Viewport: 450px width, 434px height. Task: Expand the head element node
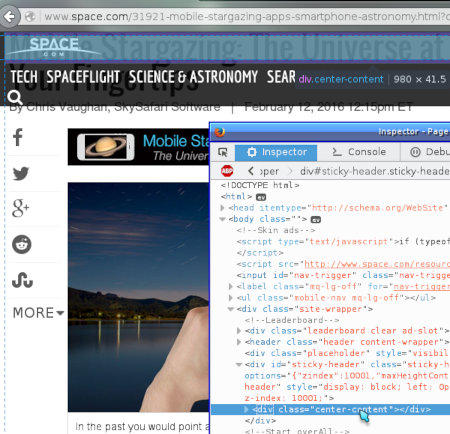222,208
